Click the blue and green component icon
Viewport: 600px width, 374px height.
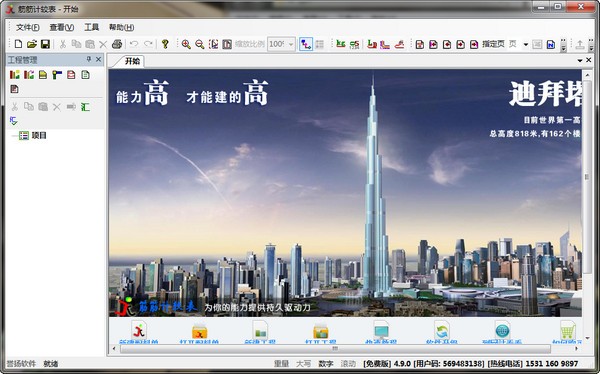click(x=57, y=75)
